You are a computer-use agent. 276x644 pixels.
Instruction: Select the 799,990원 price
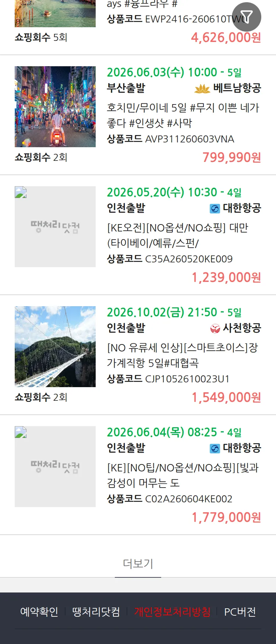click(232, 157)
